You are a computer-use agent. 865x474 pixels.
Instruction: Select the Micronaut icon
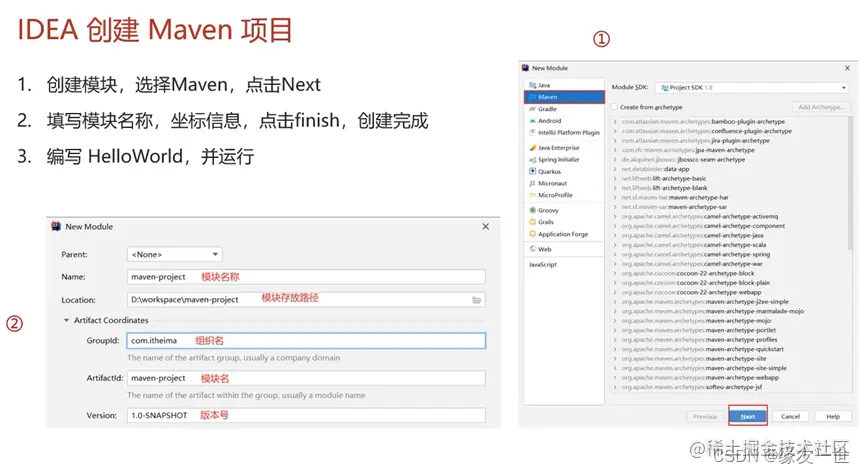(532, 183)
